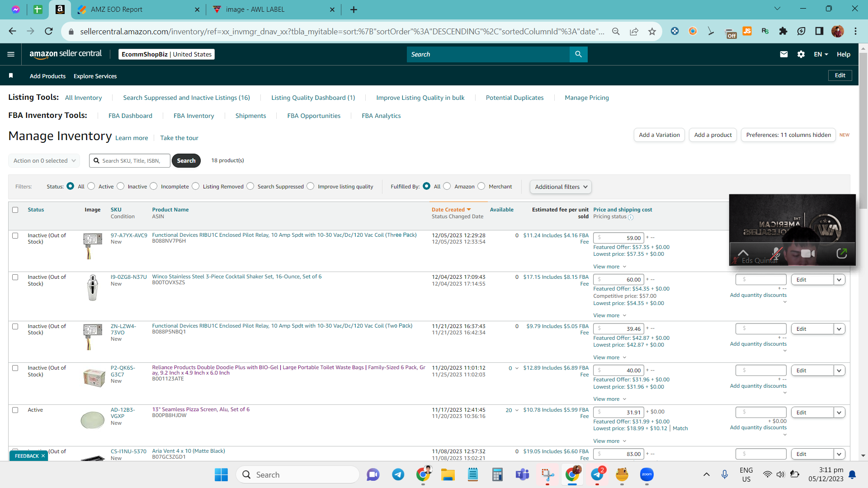Click the Match link for Pizza Screen price
Image resolution: width=868 pixels, height=488 pixels.
(x=680, y=428)
